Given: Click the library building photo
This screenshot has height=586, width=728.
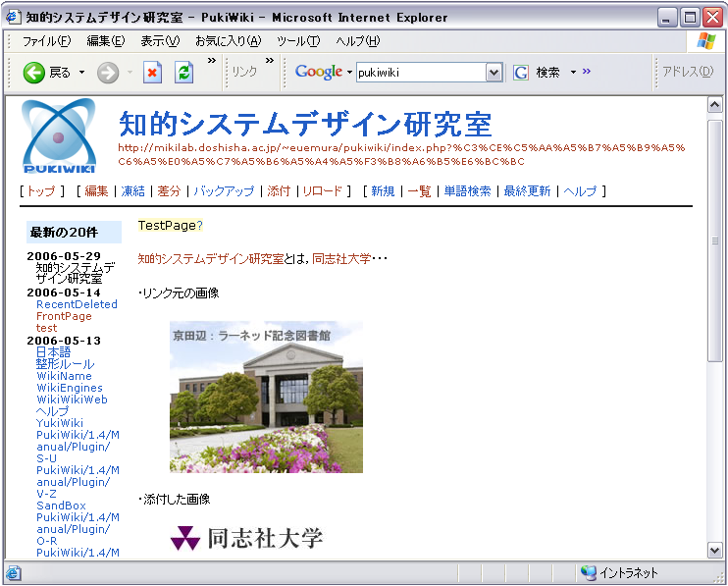Looking at the screenshot, I should click(266, 397).
